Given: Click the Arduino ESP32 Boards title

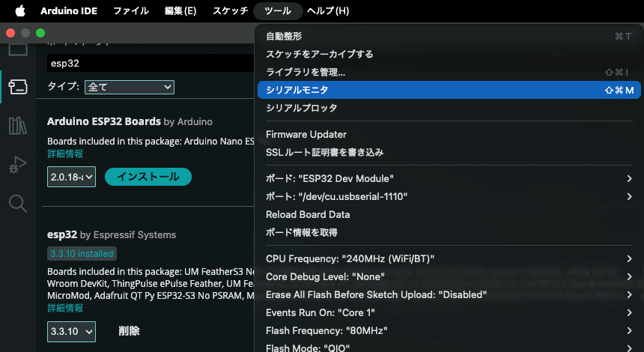Looking at the screenshot, I should click(104, 121).
